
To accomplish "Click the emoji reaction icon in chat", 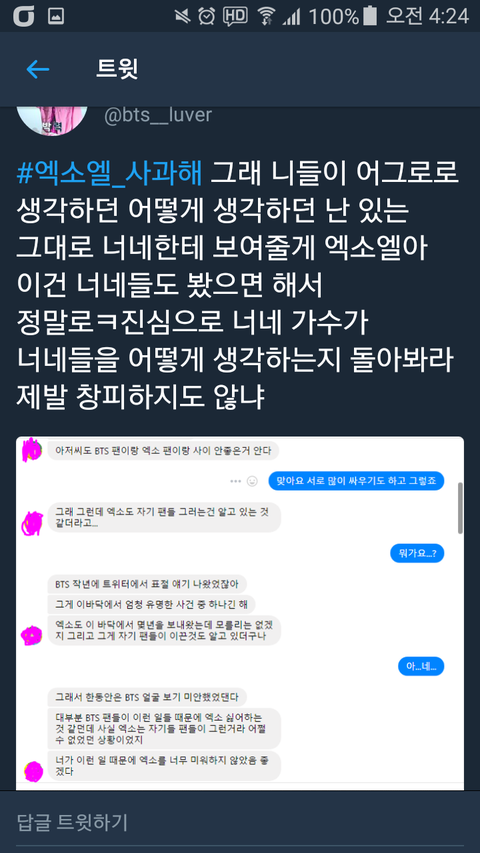I will [252, 481].
